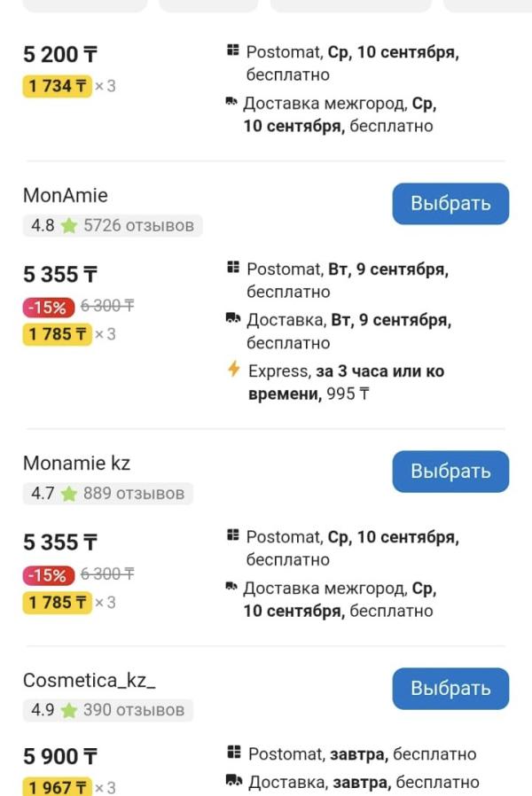Image resolution: width=532 pixels, height=796 pixels.
Task: Tap the -15% discount badge for Monamie kz
Action: point(48,575)
